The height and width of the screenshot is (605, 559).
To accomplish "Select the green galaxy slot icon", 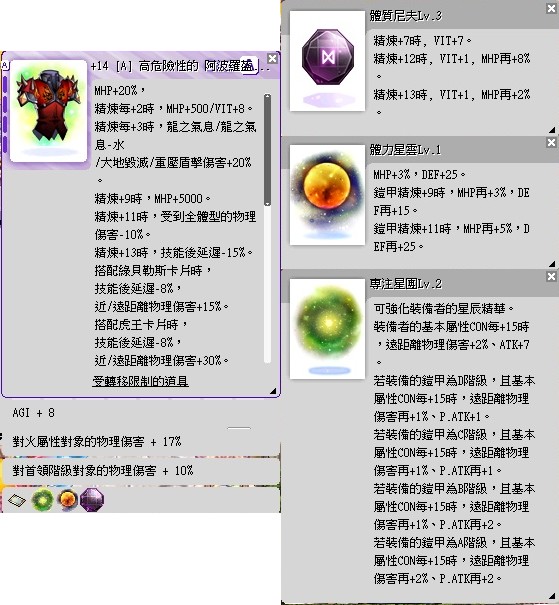I will click(x=42, y=500).
